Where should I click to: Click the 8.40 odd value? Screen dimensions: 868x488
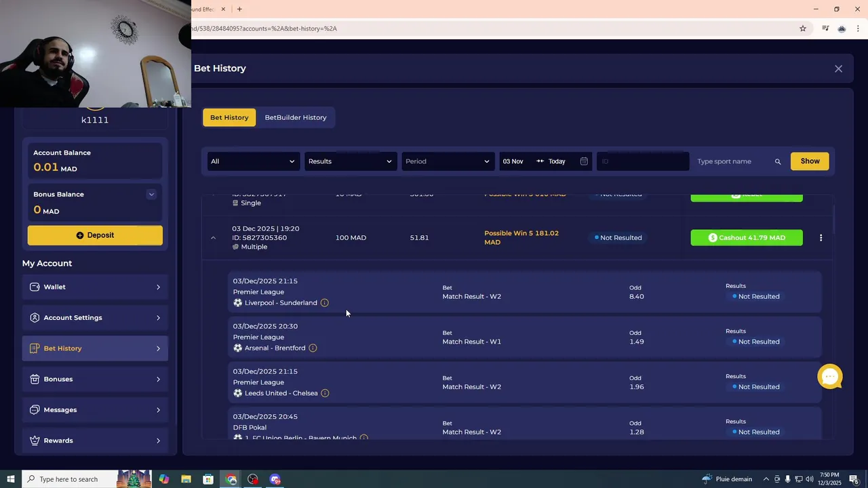[x=637, y=297]
